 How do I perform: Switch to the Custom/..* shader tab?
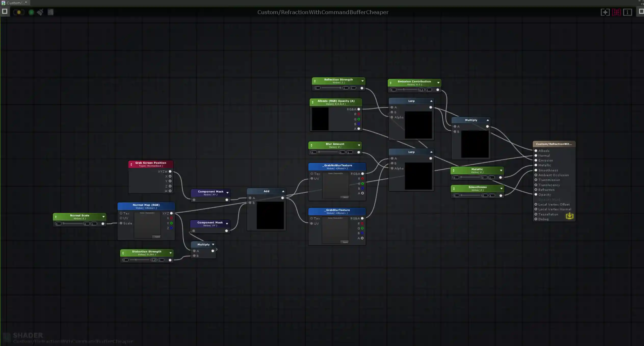15,3
